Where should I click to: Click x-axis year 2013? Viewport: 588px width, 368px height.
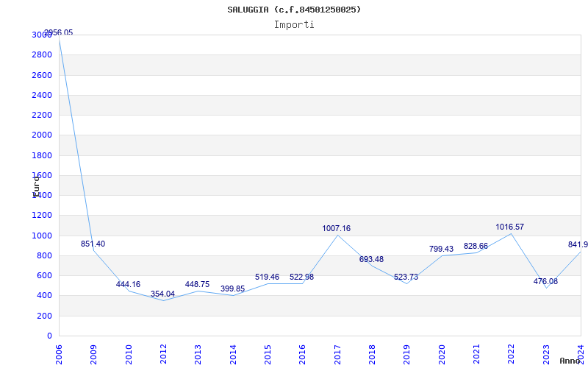coord(198,355)
